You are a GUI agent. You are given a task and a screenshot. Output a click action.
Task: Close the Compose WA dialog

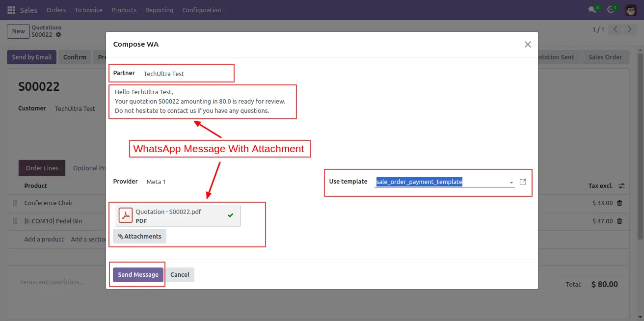point(528,44)
